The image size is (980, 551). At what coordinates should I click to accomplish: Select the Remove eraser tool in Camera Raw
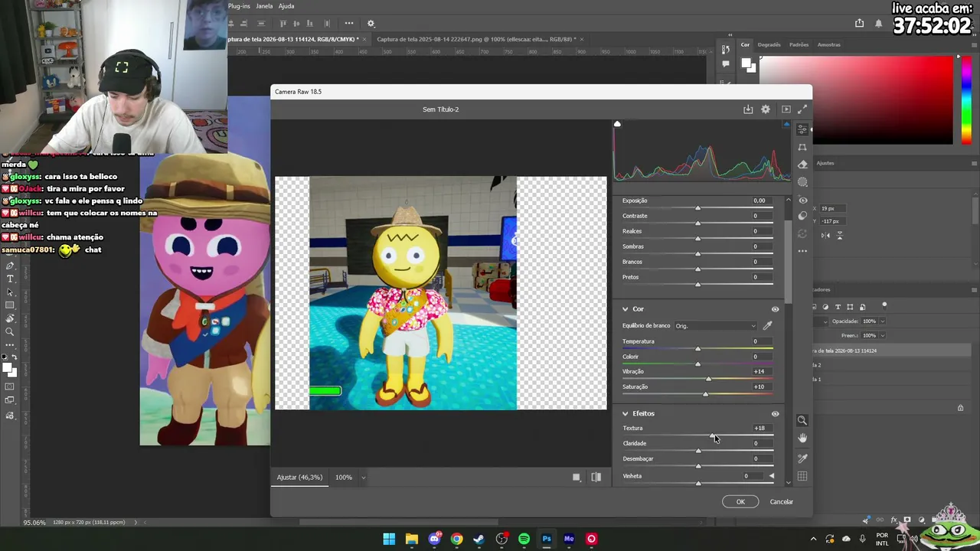pos(802,165)
